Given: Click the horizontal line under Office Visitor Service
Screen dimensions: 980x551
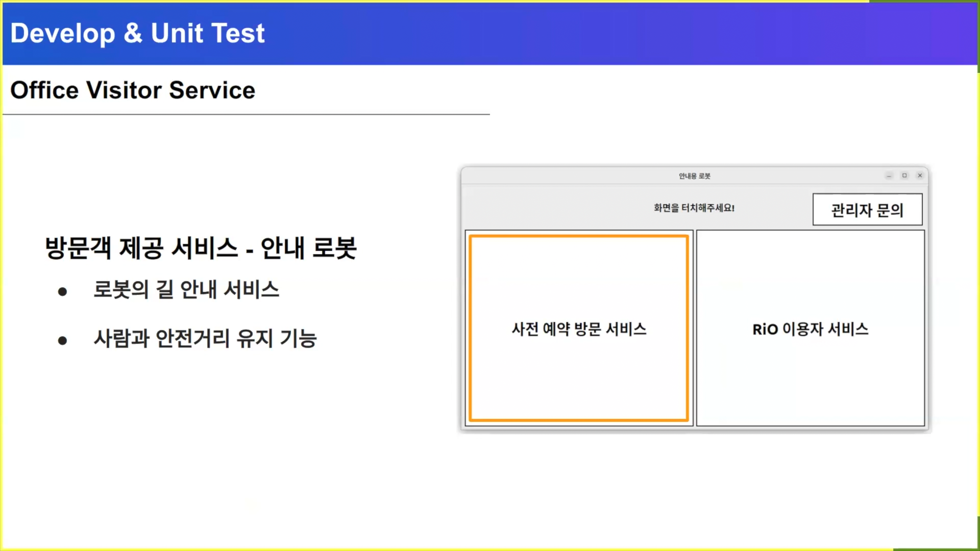Looking at the screenshot, I should [x=246, y=114].
